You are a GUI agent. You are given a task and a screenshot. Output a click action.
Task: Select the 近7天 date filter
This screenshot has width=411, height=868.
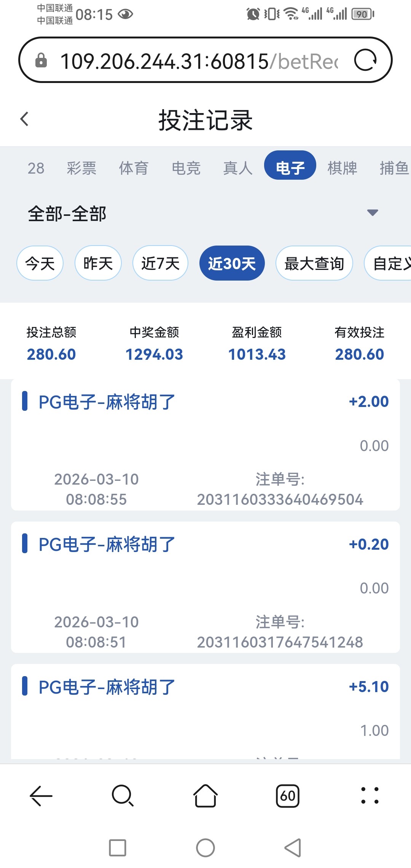pos(160,263)
